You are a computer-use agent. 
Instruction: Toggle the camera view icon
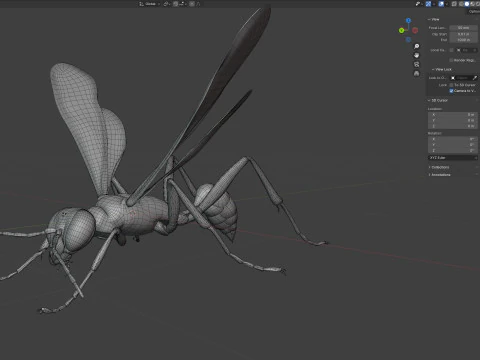pos(417,64)
